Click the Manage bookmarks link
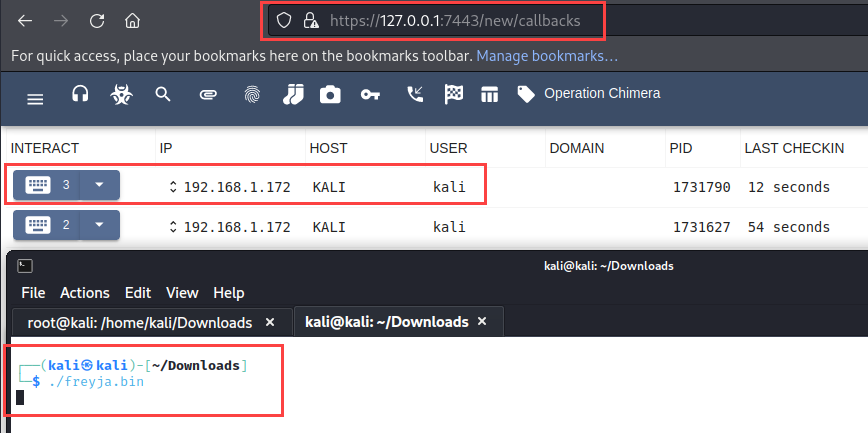This screenshot has width=868, height=433. [x=546, y=56]
